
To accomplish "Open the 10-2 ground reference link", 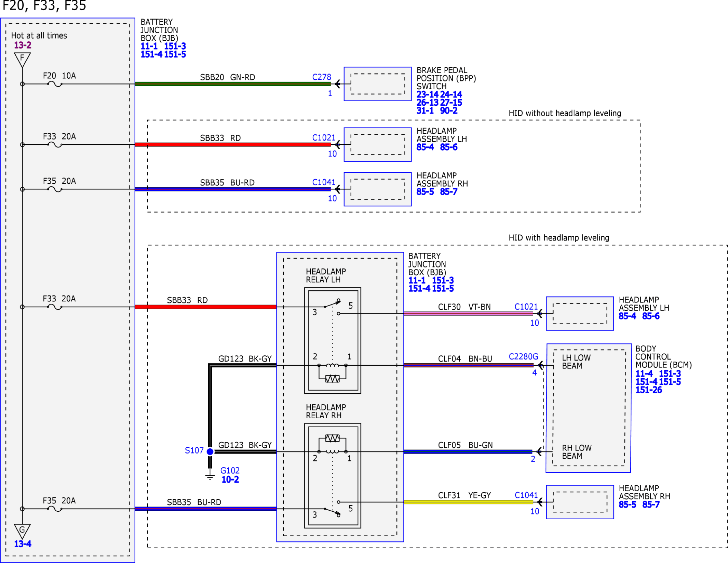I will (230, 480).
